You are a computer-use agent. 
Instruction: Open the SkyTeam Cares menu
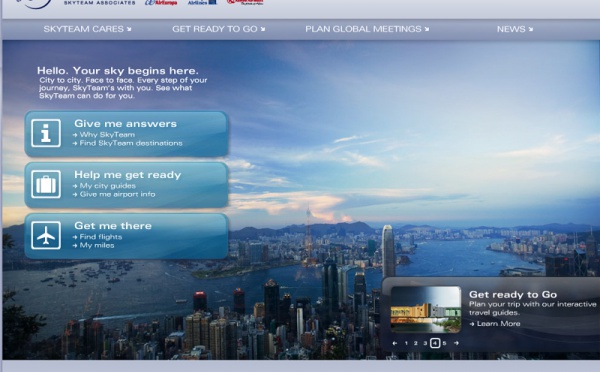click(x=87, y=29)
